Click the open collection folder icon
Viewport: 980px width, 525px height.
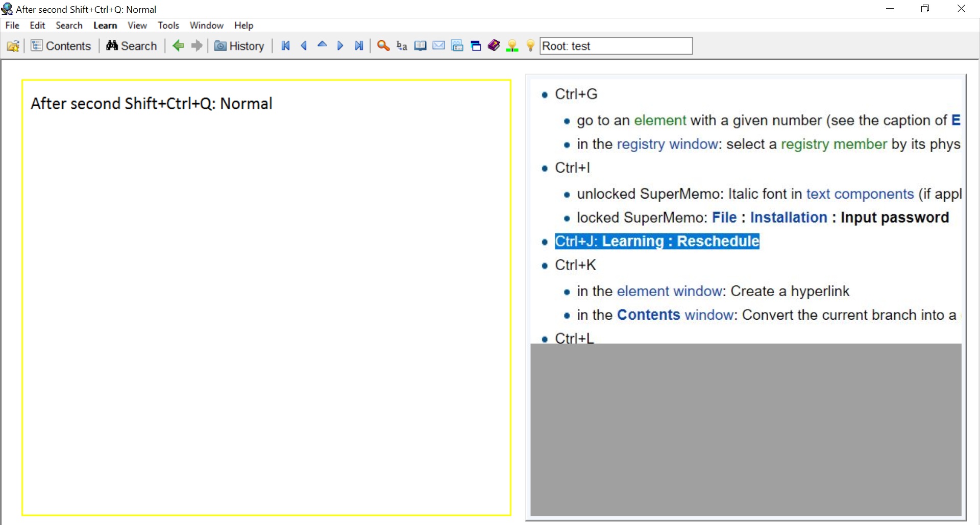coord(13,46)
